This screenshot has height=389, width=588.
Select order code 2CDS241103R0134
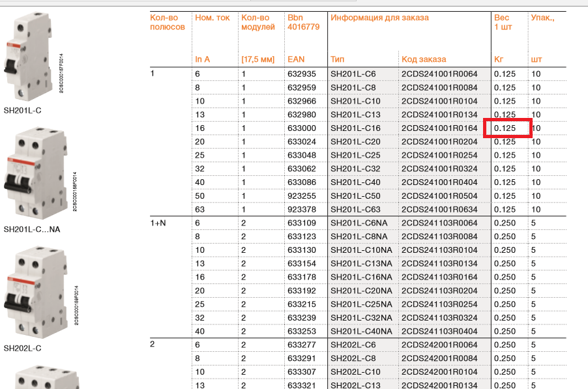tap(439, 263)
